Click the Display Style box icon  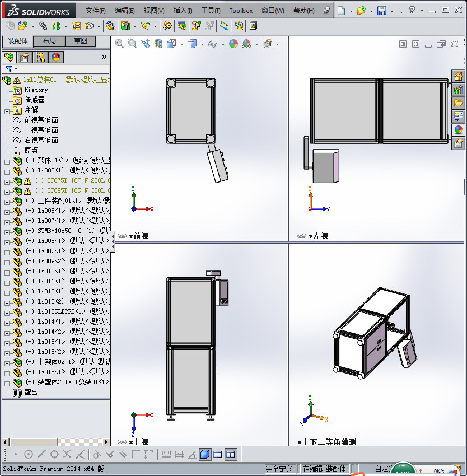point(192,44)
